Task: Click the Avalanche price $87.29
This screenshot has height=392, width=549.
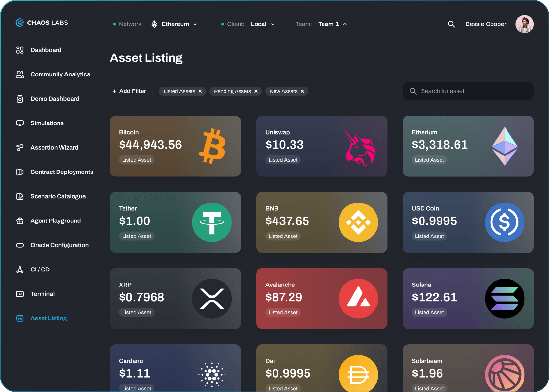Action: [x=284, y=297]
